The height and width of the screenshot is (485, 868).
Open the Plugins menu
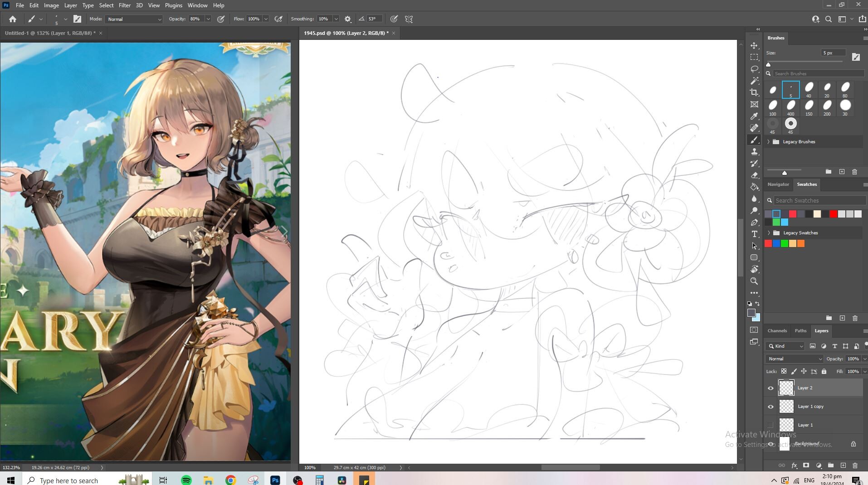(173, 5)
